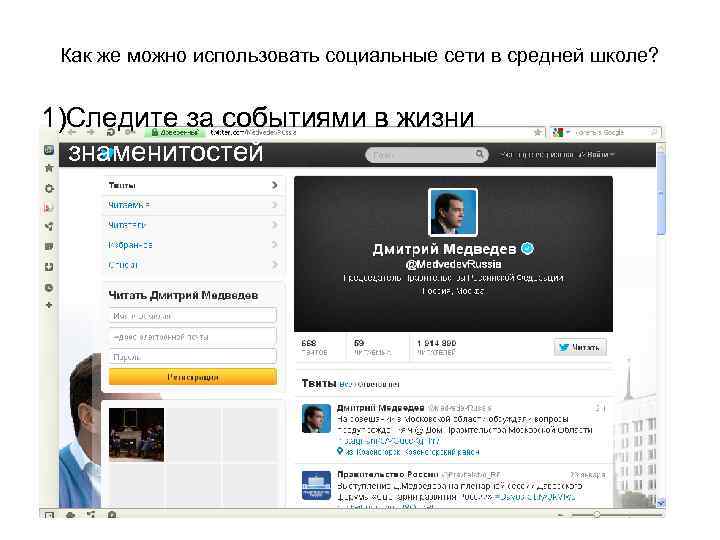720x540 pixels.
Task: Click the 1 914 890 читателей counter
Action: pos(436,348)
